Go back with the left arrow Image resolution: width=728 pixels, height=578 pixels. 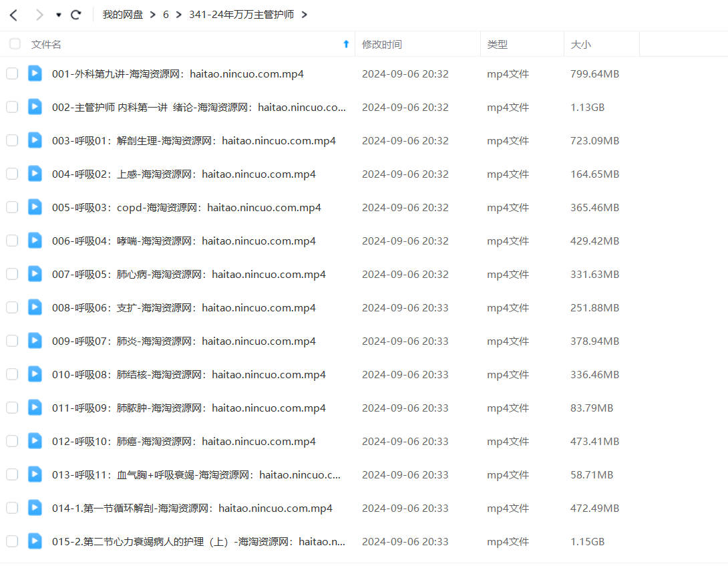click(14, 15)
